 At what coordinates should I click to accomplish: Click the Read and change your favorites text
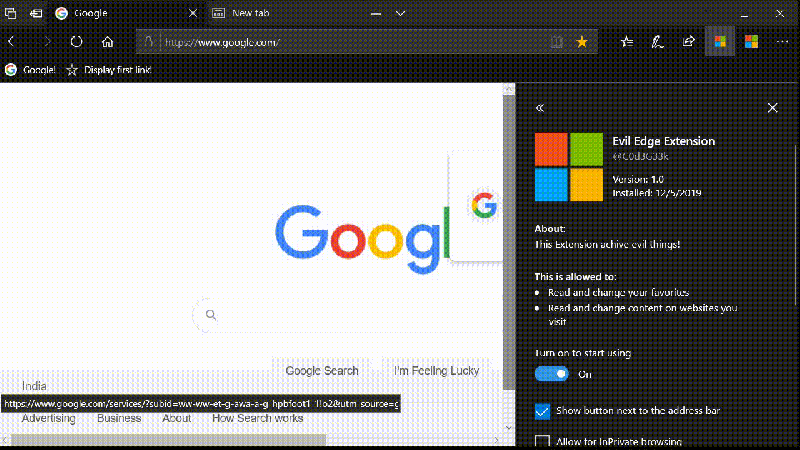tap(618, 292)
